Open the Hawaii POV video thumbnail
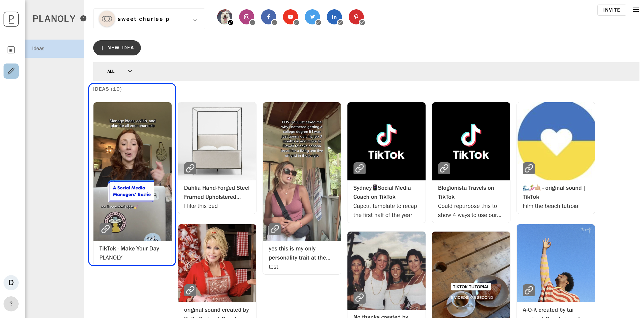The height and width of the screenshot is (318, 644). pos(302,172)
